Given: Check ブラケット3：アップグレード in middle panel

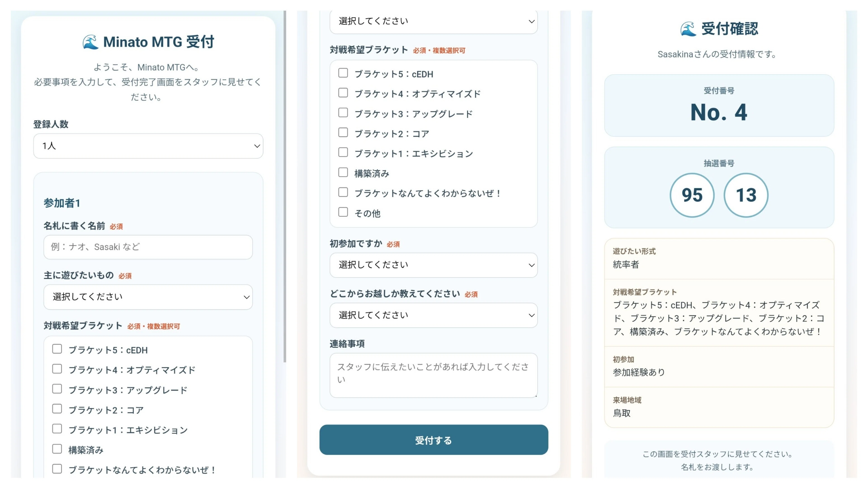Looking at the screenshot, I should pyautogui.click(x=343, y=113).
